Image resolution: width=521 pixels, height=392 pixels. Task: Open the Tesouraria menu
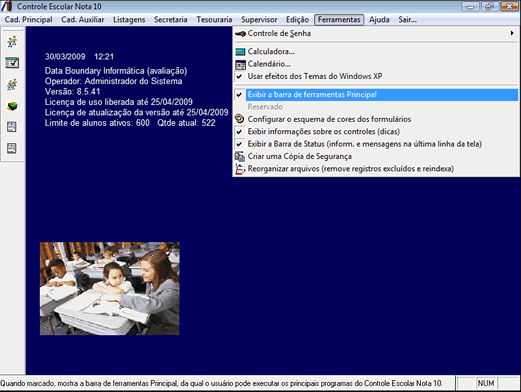point(214,20)
